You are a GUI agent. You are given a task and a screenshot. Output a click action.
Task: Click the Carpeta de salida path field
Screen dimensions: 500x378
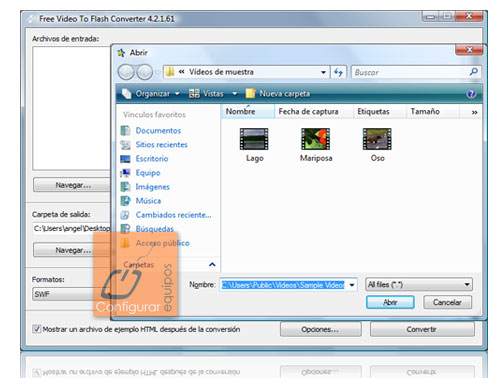coord(72,228)
